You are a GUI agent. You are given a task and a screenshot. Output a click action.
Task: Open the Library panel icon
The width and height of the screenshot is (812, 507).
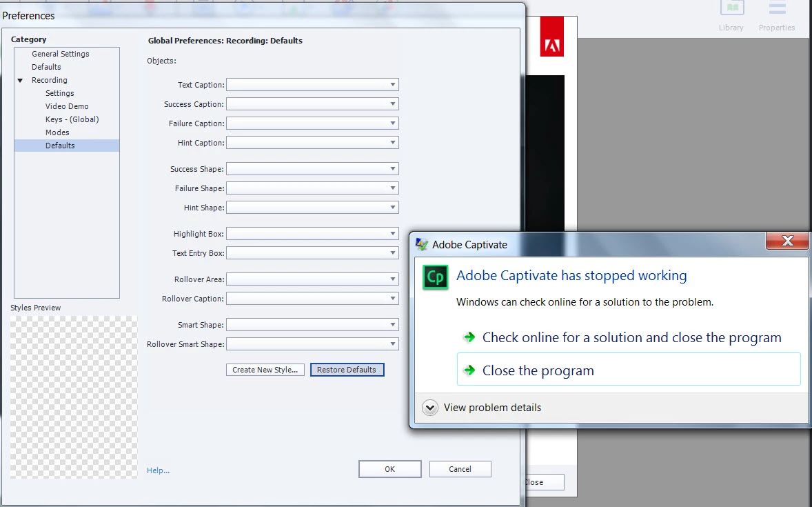click(x=732, y=8)
